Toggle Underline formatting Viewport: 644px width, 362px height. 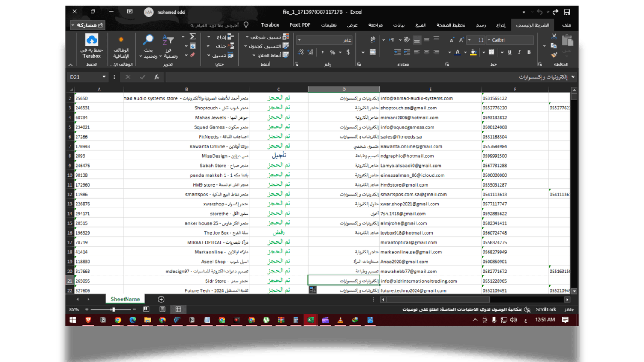click(x=510, y=52)
